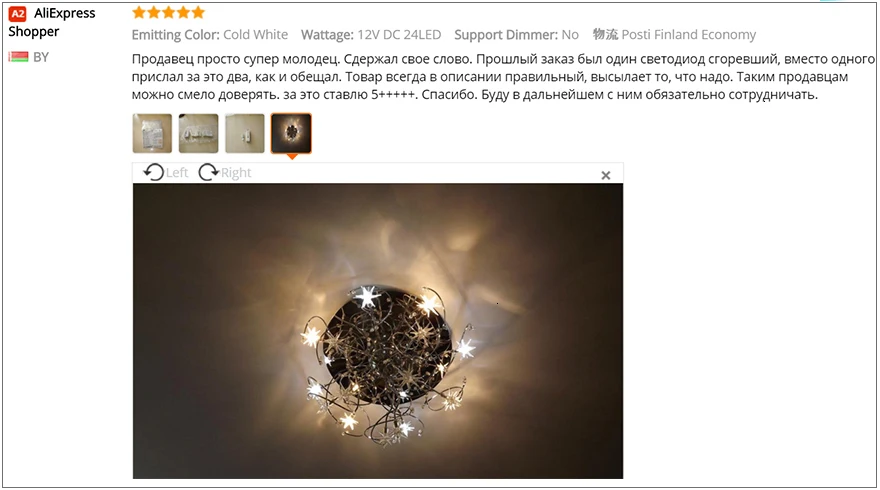The width and height of the screenshot is (880, 490).
Task: Close the enlarged review photo viewer
Action: coord(606,175)
